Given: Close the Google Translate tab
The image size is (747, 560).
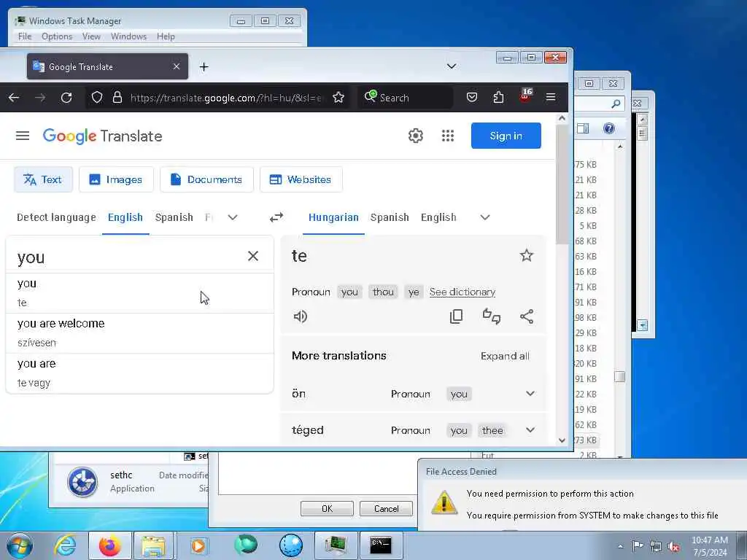Looking at the screenshot, I should coord(177,66).
